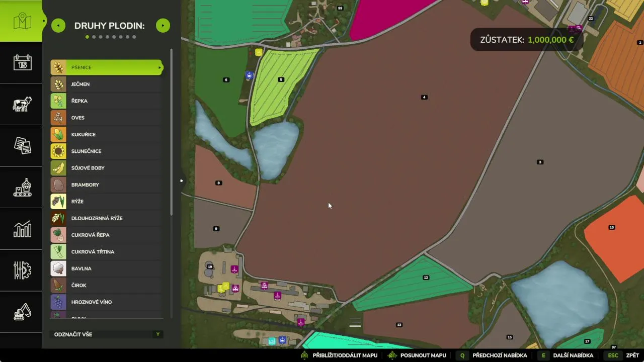Click cyan map icon at bottom
Image resolution: width=644 pixels, height=362 pixels.
pyautogui.click(x=272, y=341)
